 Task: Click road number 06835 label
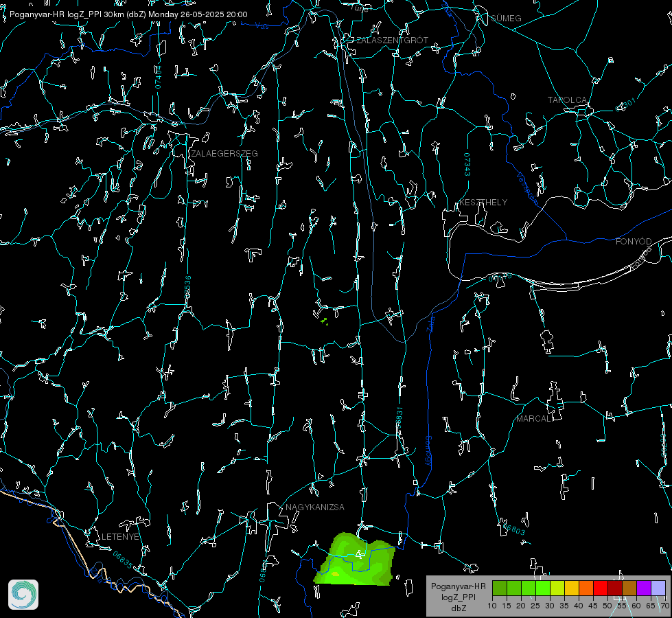[x=123, y=560]
